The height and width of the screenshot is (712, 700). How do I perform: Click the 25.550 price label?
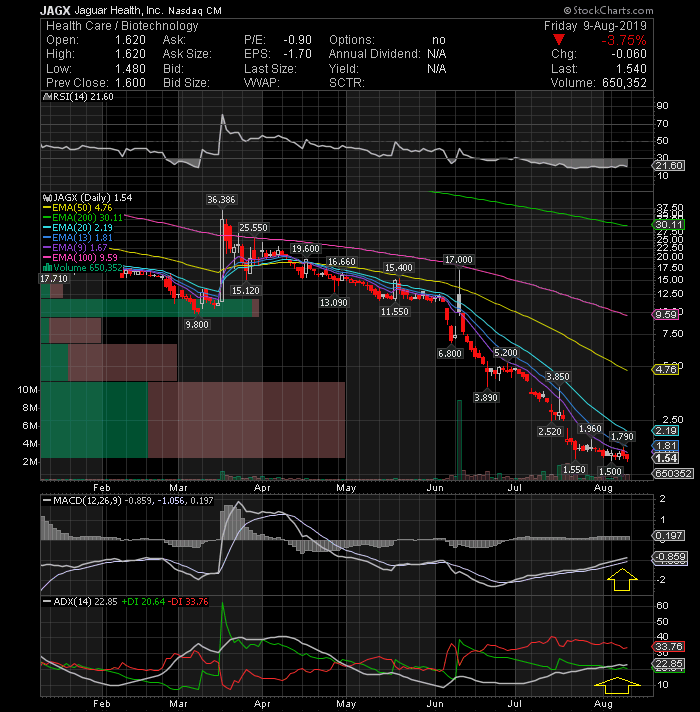pos(253,227)
